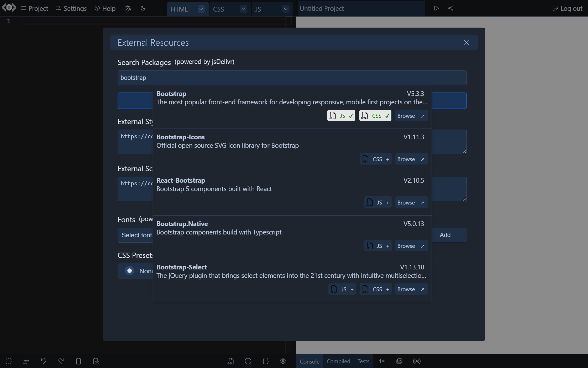Viewport: 588px width, 368px height.
Task: Click the Untitled Project title field
Action: click(361, 8)
